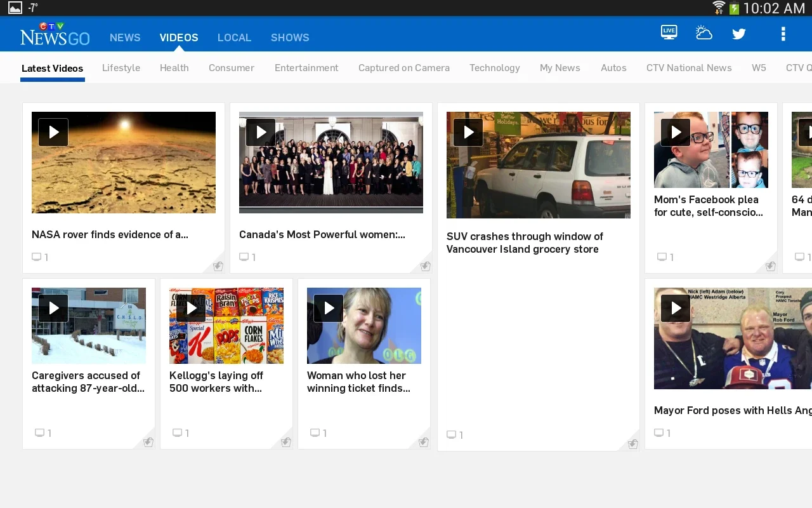The width and height of the screenshot is (812, 508).
Task: Share icon on Mom's Facebook plea card
Action: (770, 266)
